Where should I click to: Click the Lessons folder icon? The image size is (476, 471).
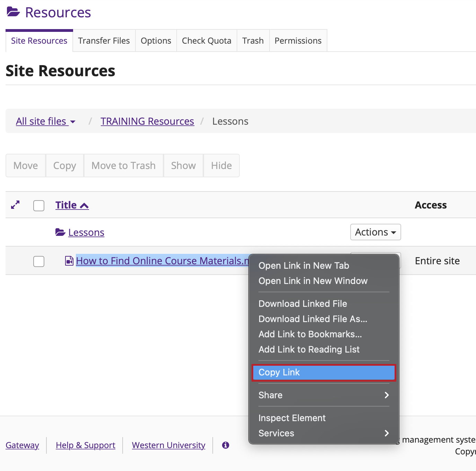60,232
